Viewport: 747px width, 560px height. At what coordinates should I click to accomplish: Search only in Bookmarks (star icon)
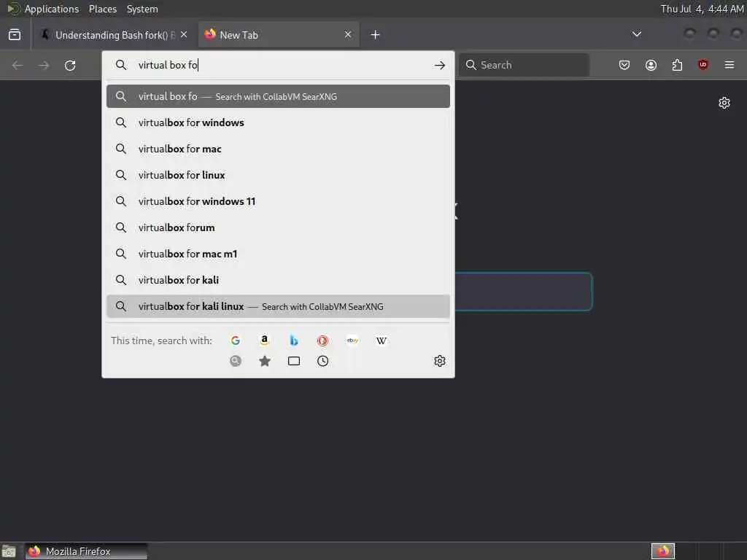pyautogui.click(x=264, y=361)
